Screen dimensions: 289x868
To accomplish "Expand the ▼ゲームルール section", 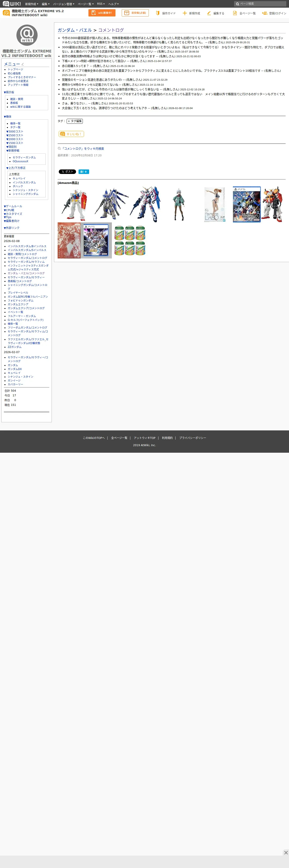I will coord(13,206).
